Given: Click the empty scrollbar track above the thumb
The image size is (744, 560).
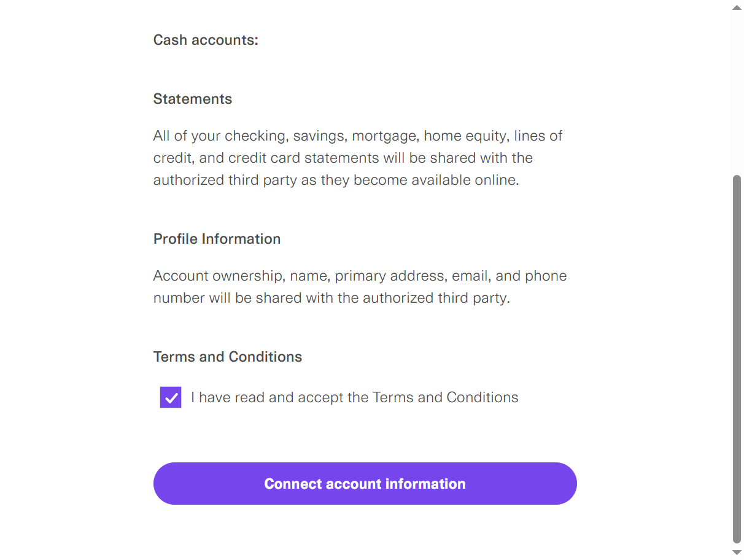Looking at the screenshot, I should click(737, 92).
